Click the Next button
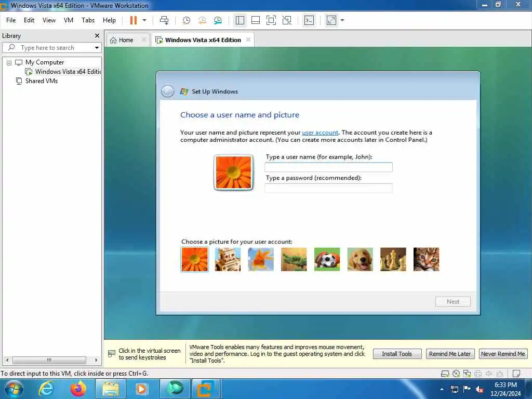532x399 pixels. click(453, 302)
